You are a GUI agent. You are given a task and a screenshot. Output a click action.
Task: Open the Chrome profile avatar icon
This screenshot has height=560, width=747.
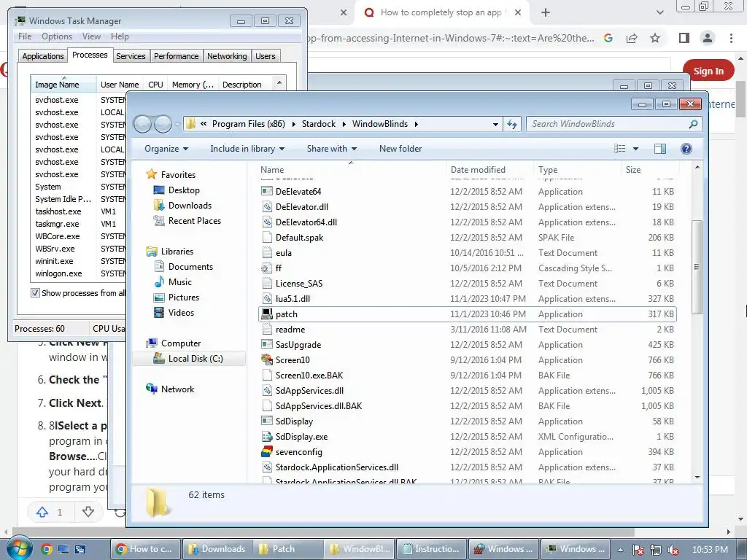click(x=708, y=38)
